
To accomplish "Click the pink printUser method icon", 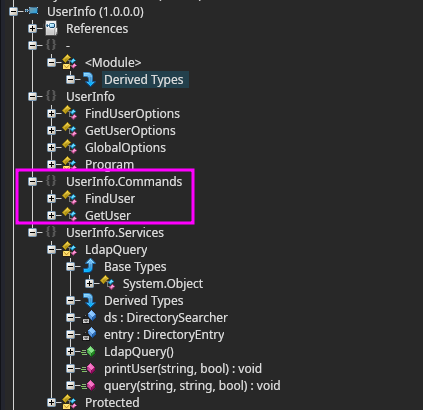I will click(x=89, y=369).
